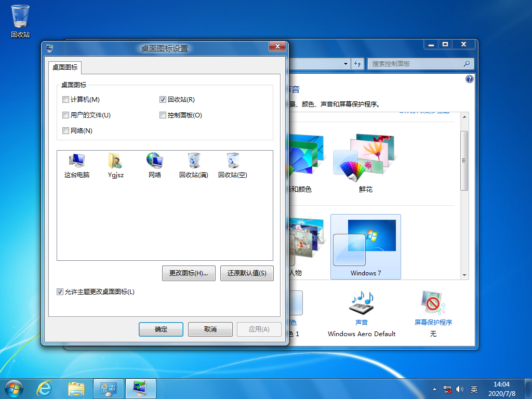The height and width of the screenshot is (399, 532).
Task: Open the Windows Start orb
Action: click(14, 389)
